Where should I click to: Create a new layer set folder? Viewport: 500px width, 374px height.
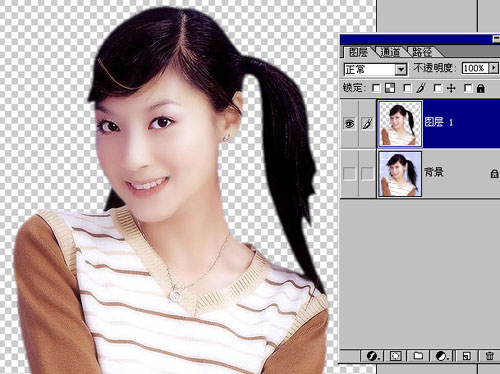point(418,356)
